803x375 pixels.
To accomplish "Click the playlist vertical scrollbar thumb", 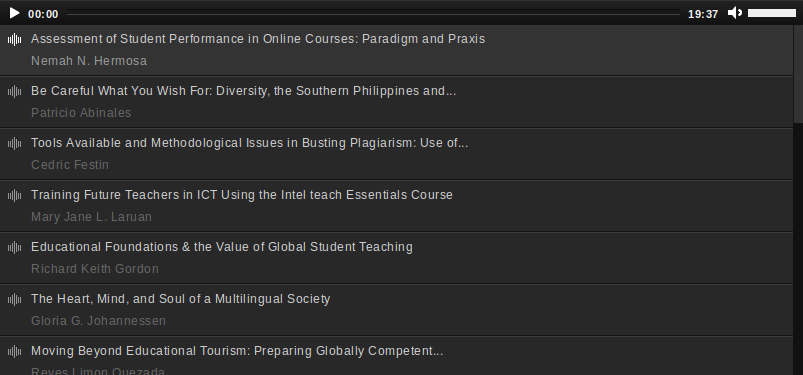I will point(798,74).
